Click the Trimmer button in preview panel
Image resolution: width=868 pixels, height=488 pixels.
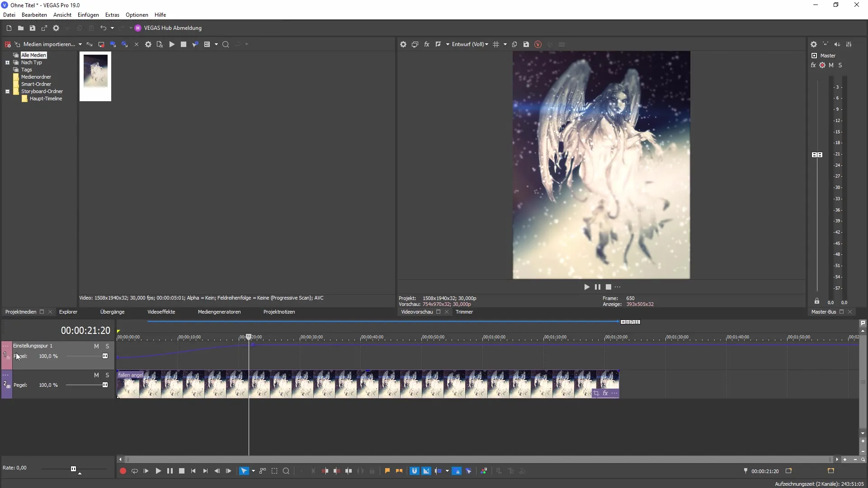tap(464, 312)
